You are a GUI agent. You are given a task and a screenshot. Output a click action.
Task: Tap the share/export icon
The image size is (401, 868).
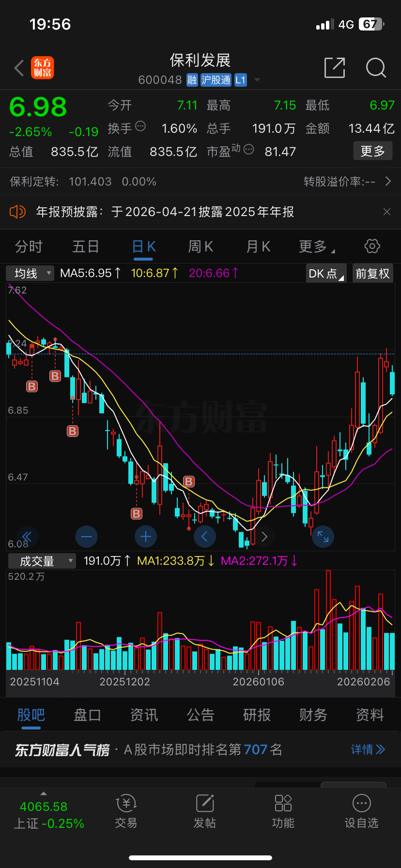pyautogui.click(x=335, y=68)
